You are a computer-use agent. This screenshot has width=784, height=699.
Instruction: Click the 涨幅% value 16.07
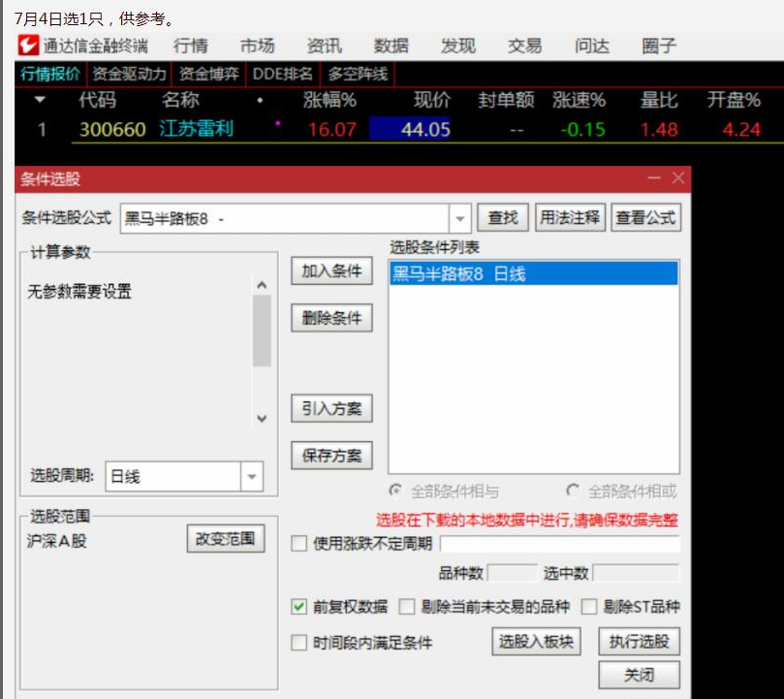[332, 130]
